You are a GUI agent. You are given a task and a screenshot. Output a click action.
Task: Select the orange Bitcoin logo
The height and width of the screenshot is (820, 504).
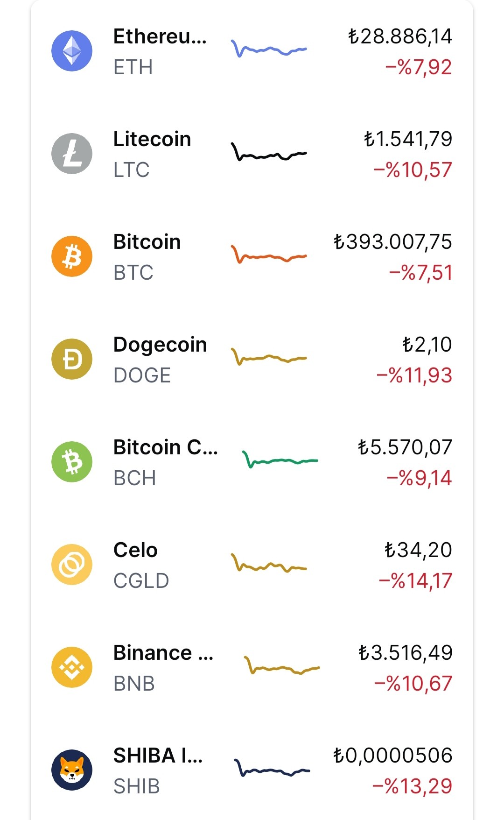click(72, 256)
